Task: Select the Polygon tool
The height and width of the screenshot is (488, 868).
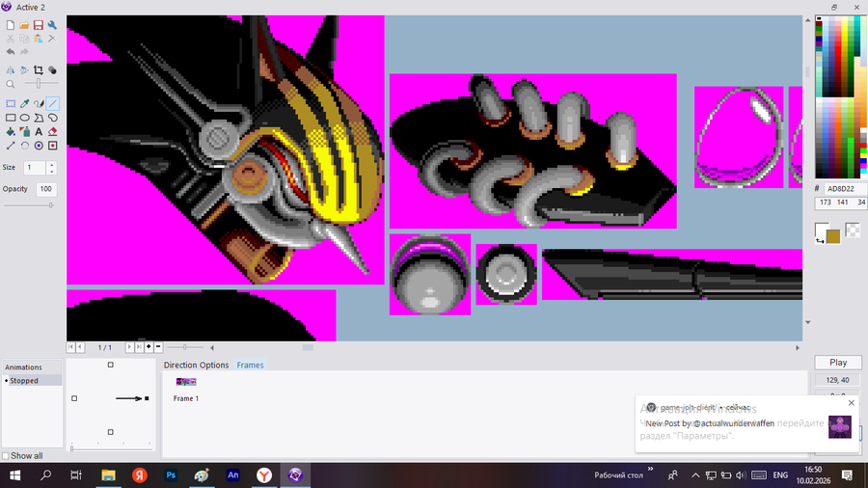Action: 39,118
